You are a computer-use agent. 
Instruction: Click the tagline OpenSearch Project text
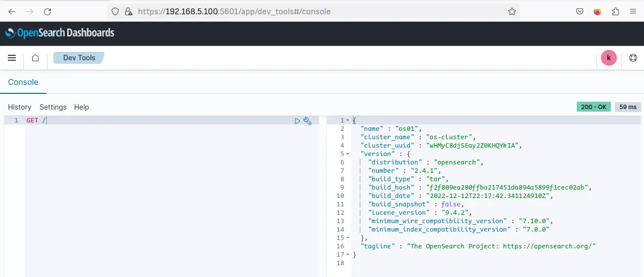[x=502, y=246]
